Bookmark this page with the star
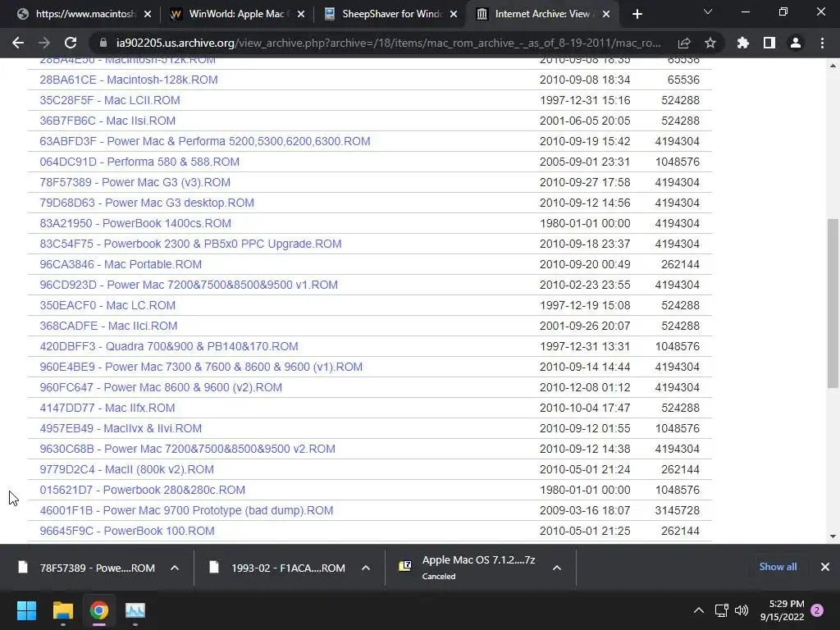Screen dimensions: 840x630 click(x=710, y=43)
